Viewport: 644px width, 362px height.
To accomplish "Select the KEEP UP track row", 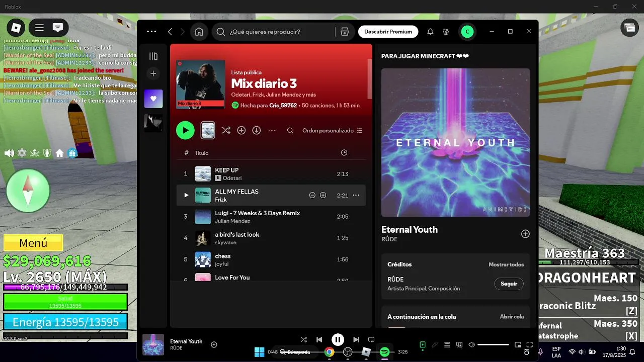I will click(271, 174).
